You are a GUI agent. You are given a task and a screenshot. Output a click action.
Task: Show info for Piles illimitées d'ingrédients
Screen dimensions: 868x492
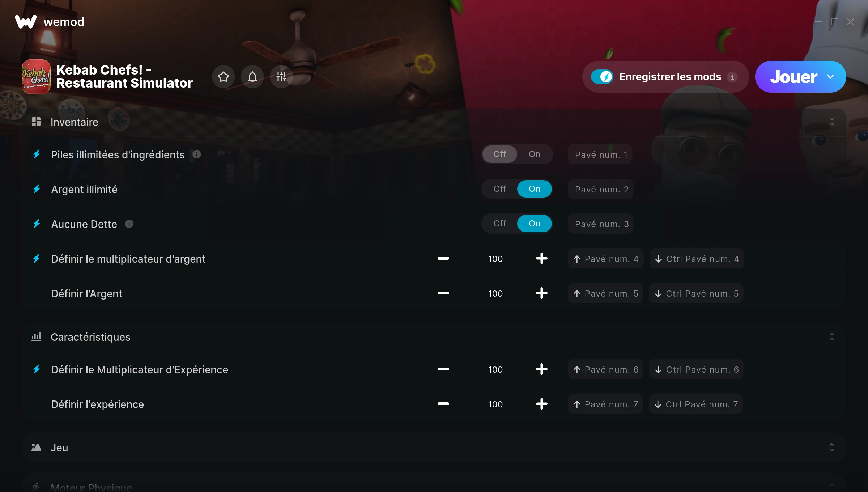[x=197, y=154]
